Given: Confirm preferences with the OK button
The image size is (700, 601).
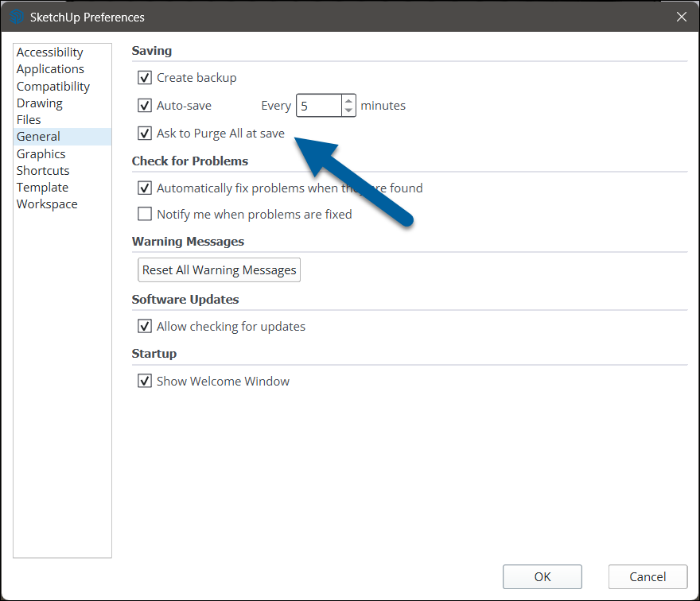Looking at the screenshot, I should click(542, 576).
